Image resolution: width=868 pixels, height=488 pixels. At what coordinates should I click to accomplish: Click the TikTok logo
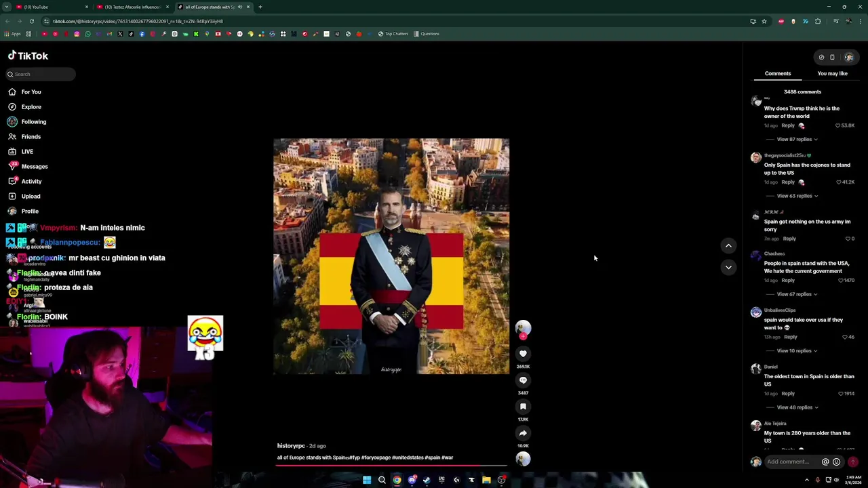tap(28, 56)
